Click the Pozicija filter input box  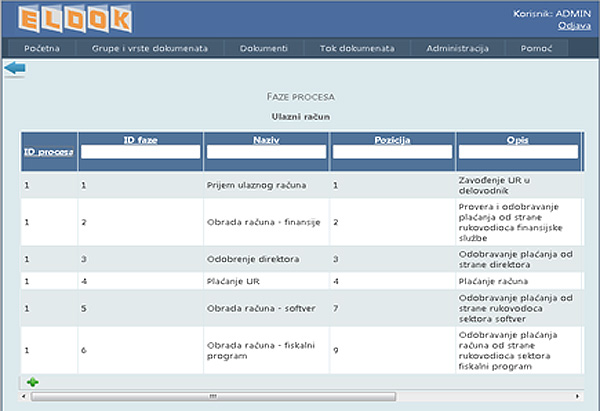tap(393, 152)
